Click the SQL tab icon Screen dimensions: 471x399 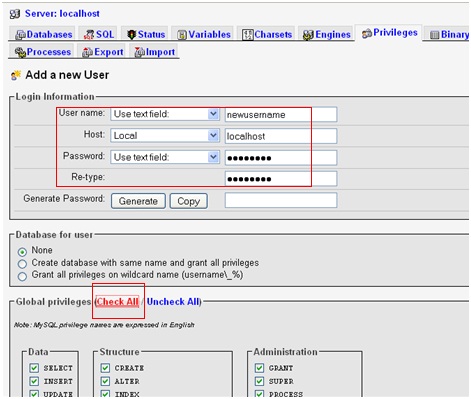(89, 34)
